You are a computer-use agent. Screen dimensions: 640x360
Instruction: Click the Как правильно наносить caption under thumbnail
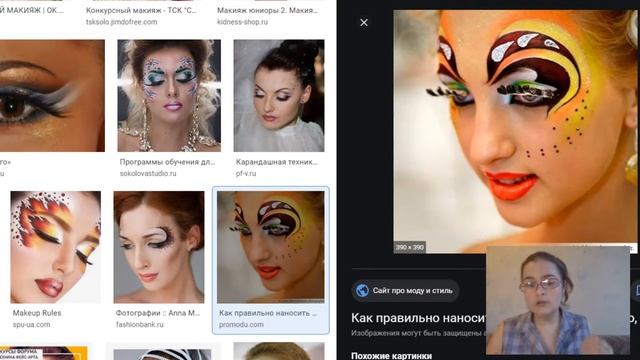pos(268,313)
